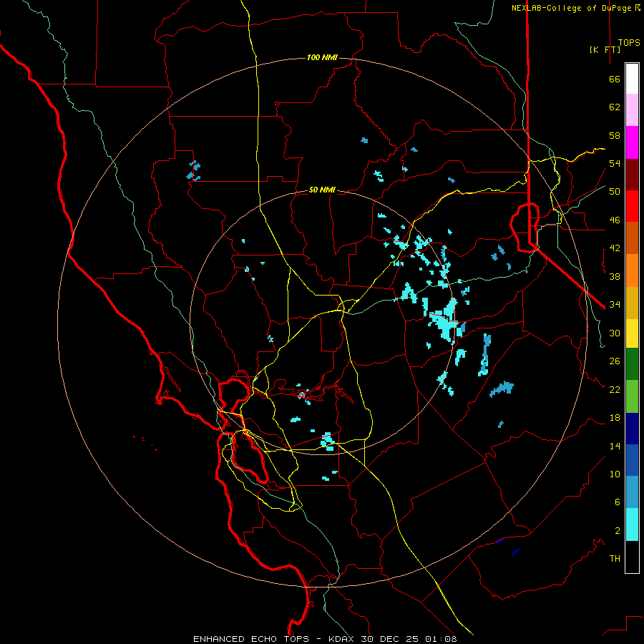The width and height of the screenshot is (644, 644).
Task: Click the magenta 58 kft legend swatch
Action: click(x=632, y=142)
